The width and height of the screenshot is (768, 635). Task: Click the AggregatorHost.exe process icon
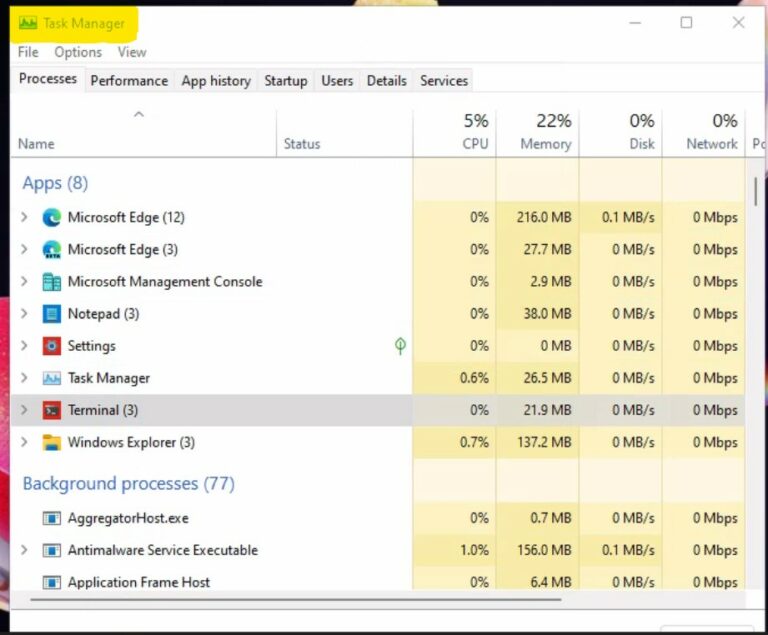tap(51, 518)
